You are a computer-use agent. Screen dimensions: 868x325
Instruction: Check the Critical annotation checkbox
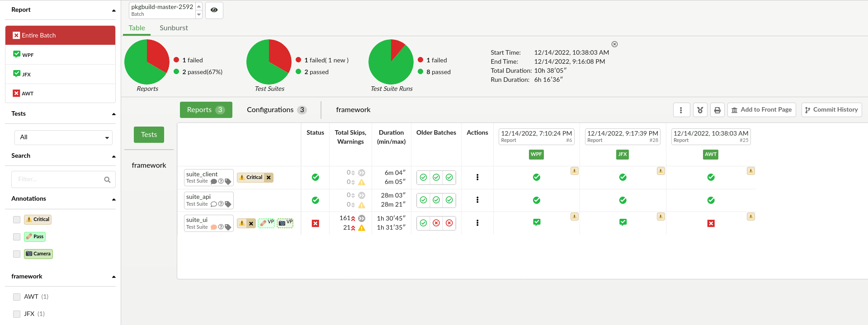coord(17,220)
